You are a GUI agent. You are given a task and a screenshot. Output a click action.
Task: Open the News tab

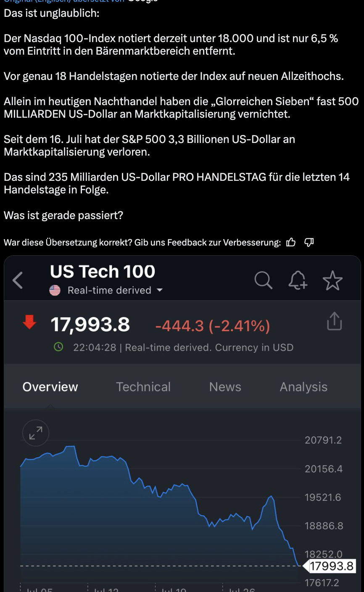225,387
